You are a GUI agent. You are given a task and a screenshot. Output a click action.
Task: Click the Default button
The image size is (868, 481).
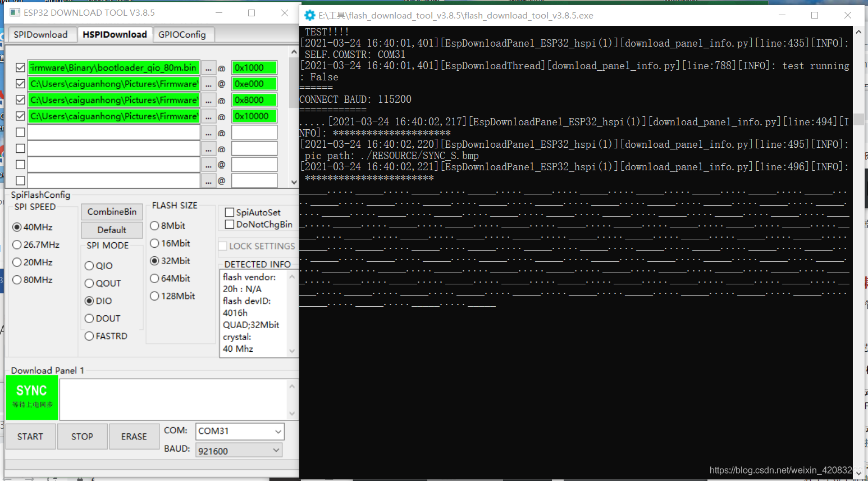point(112,230)
